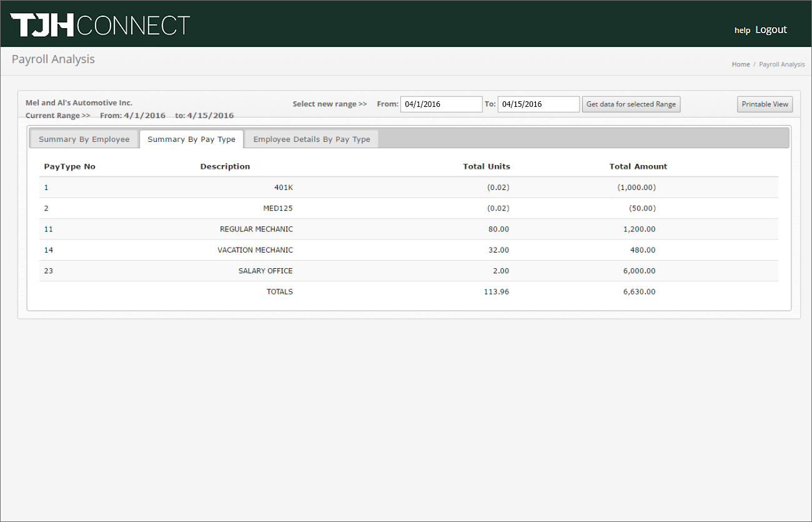Image resolution: width=812 pixels, height=522 pixels.
Task: Click the Total Units column header
Action: pyautogui.click(x=487, y=166)
